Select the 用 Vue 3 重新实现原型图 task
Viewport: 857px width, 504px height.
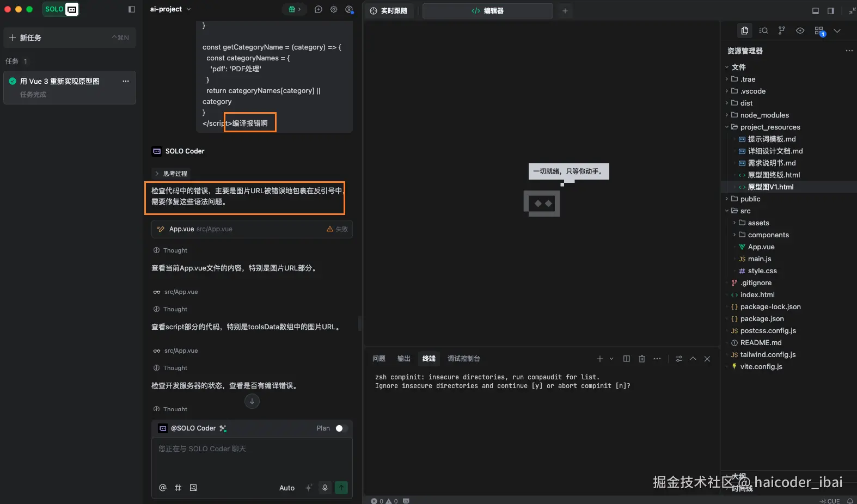pyautogui.click(x=70, y=87)
